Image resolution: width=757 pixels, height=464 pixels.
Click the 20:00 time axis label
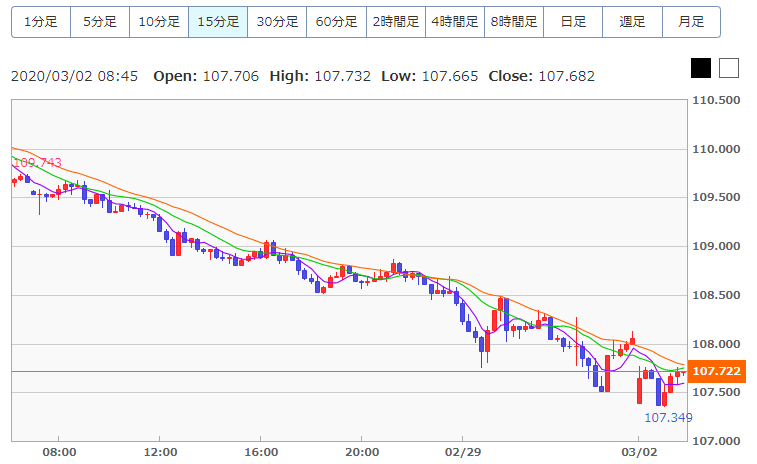(362, 452)
